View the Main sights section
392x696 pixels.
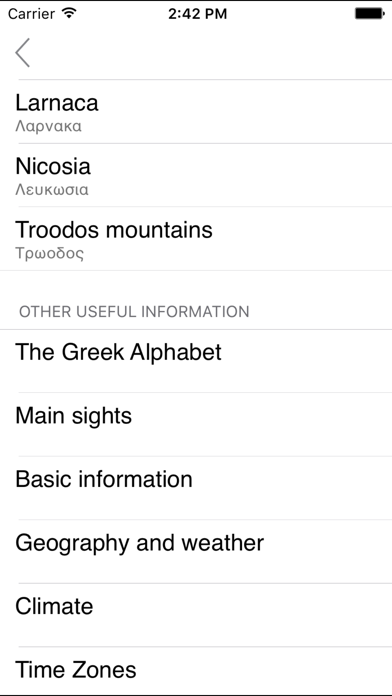(x=196, y=424)
